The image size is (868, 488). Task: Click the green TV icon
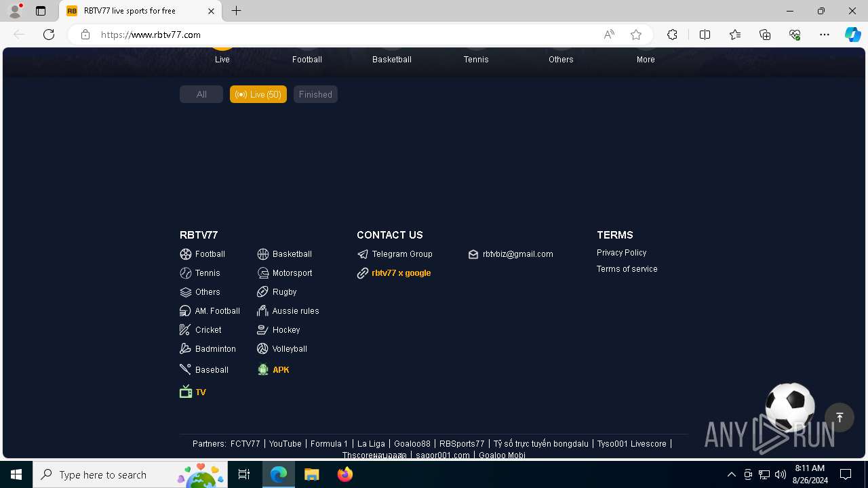(186, 392)
